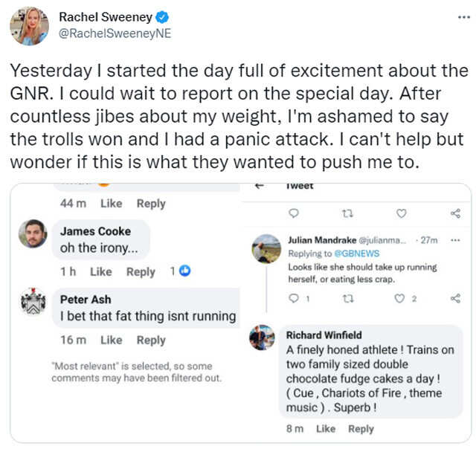Image resolution: width=476 pixels, height=449 pixels.
Task: Reply to Julian Mandrake's tweet
Action: pos(292,299)
